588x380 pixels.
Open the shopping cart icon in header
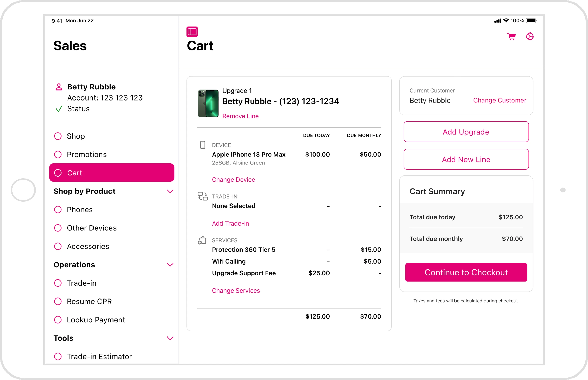(512, 37)
